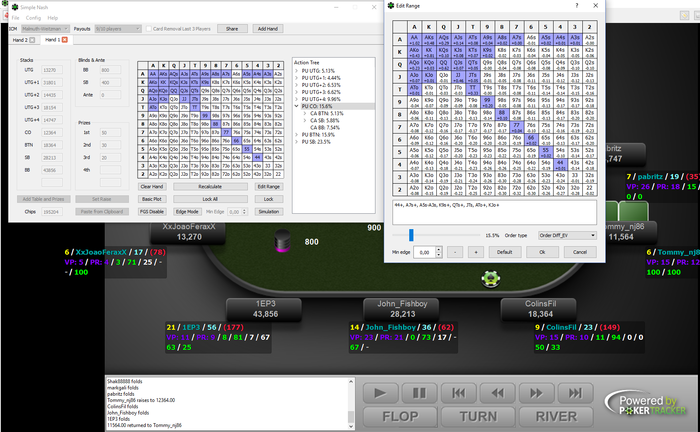Click the hand history log scrollbar
Viewport: 700px width, 432px height.
coord(350,404)
